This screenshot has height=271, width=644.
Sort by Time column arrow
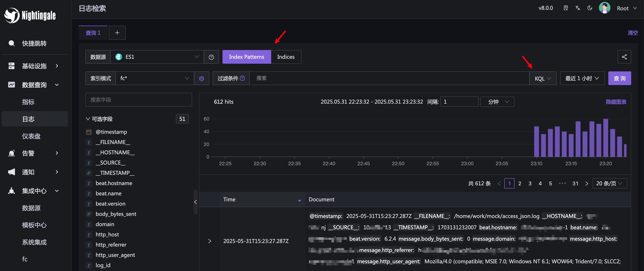pos(299,200)
